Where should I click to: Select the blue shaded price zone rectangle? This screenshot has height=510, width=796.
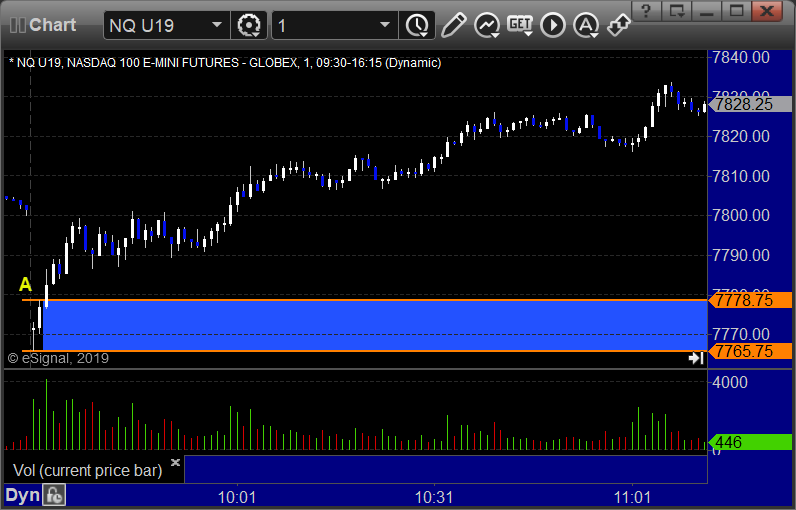(375, 325)
